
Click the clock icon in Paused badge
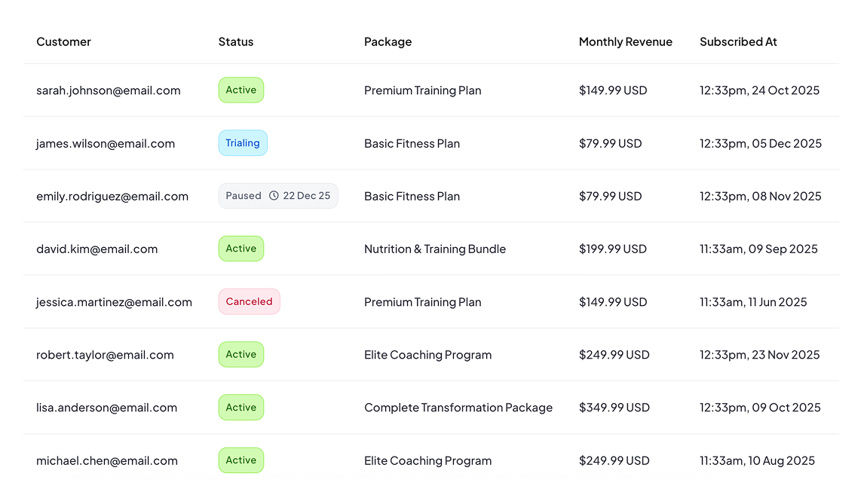pyautogui.click(x=274, y=196)
